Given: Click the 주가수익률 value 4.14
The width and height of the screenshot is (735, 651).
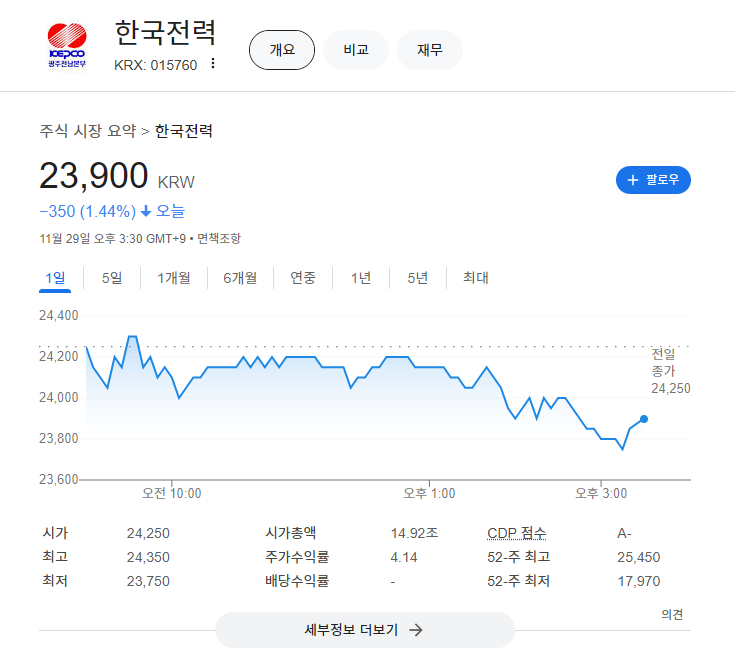Looking at the screenshot, I should click(404, 557).
